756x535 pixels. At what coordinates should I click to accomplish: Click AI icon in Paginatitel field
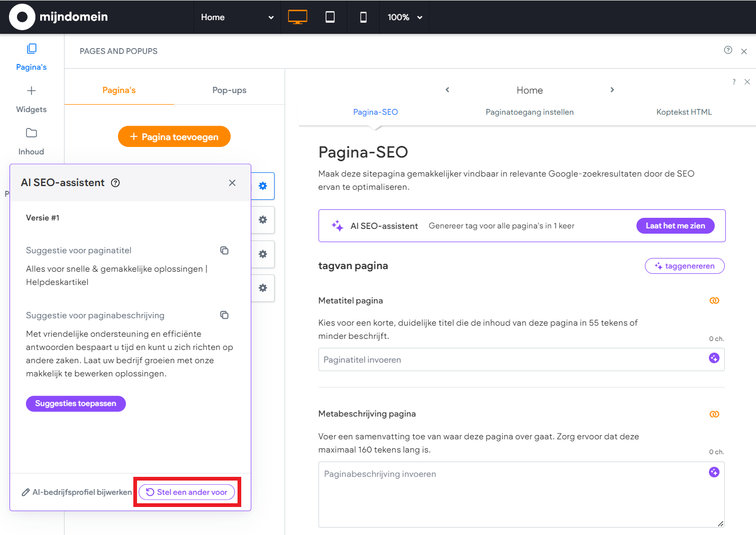[x=714, y=358]
